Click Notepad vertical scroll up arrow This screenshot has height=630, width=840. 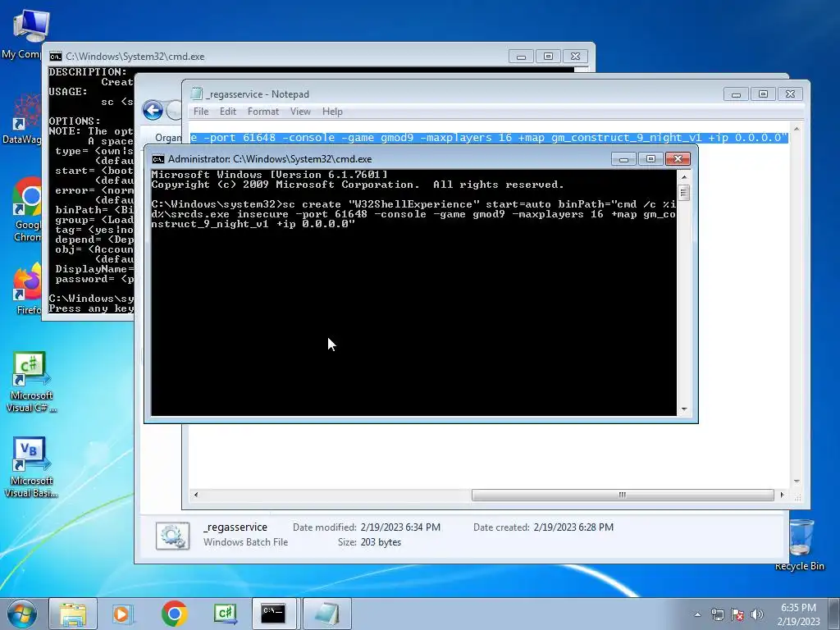pyautogui.click(x=797, y=129)
